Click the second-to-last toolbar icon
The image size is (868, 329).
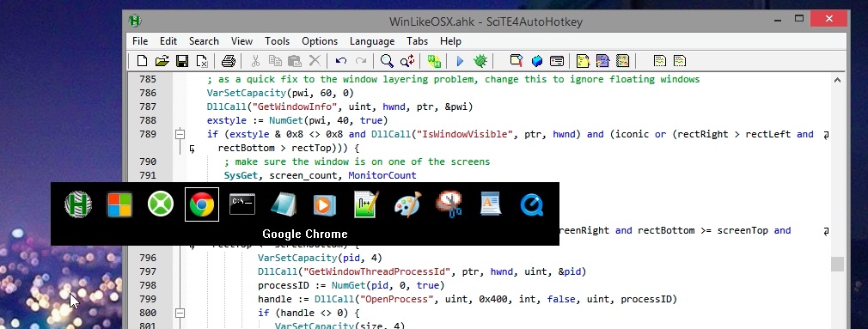[x=659, y=61]
